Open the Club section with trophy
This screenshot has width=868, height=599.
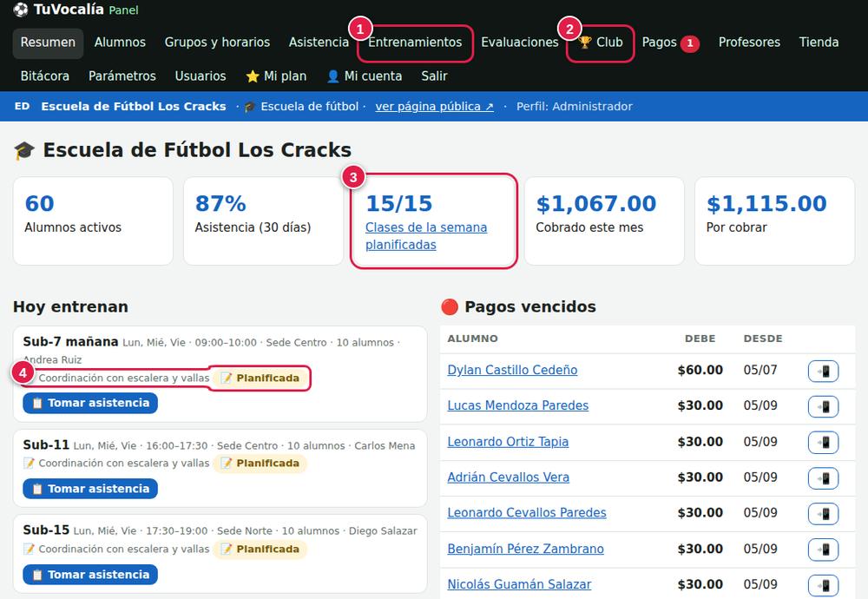point(601,43)
